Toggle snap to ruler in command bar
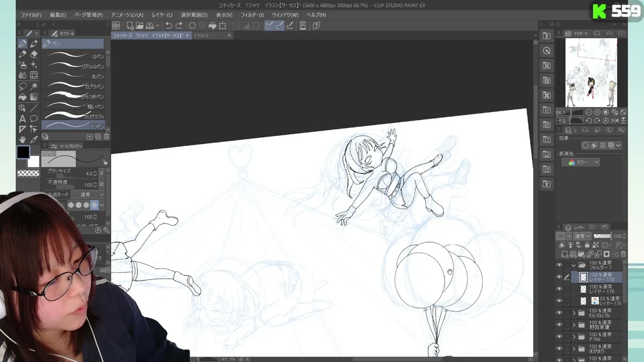Image resolution: width=644 pixels, height=362 pixels. click(x=269, y=26)
